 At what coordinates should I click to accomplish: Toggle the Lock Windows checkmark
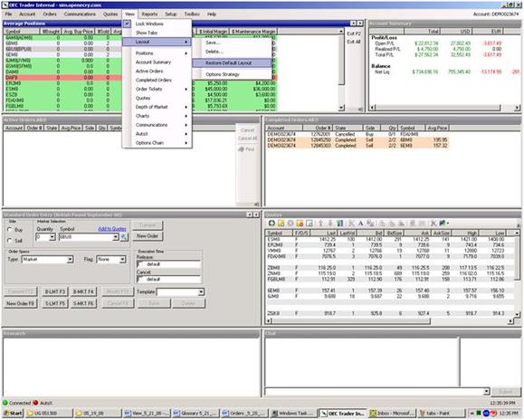click(127, 24)
